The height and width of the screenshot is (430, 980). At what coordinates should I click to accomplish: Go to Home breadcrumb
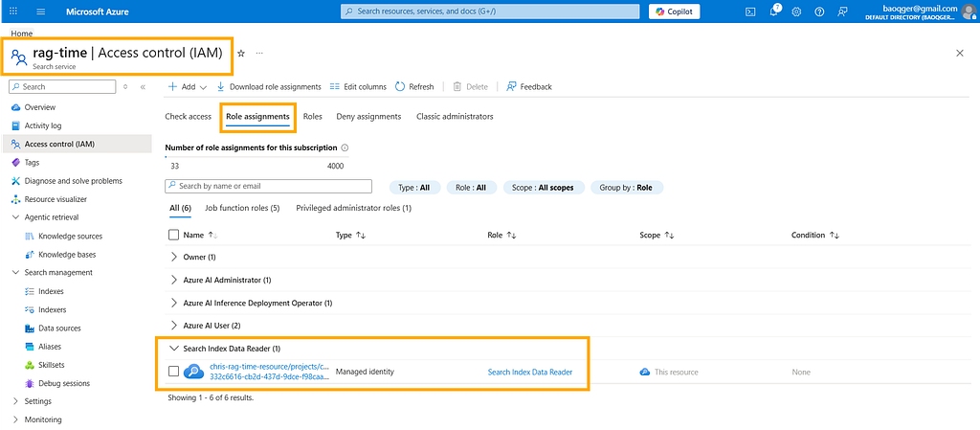click(22, 34)
